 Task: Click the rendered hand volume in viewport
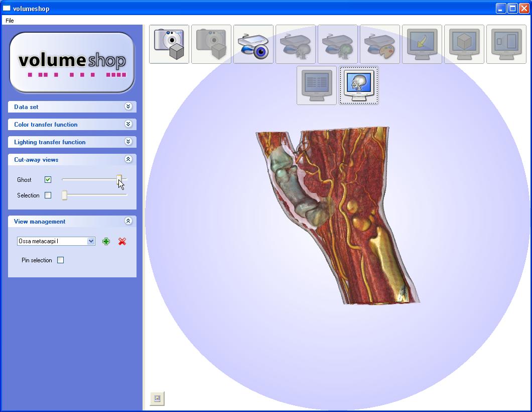coord(338,215)
